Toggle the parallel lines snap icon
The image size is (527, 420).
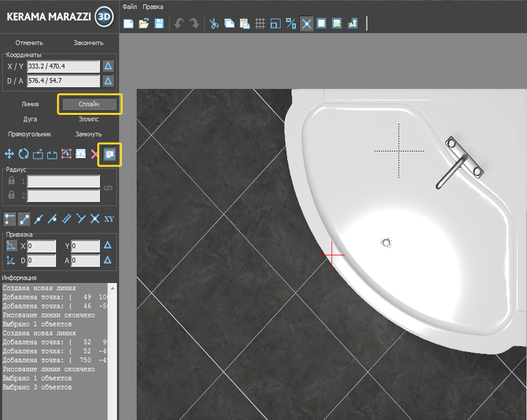[x=66, y=219]
